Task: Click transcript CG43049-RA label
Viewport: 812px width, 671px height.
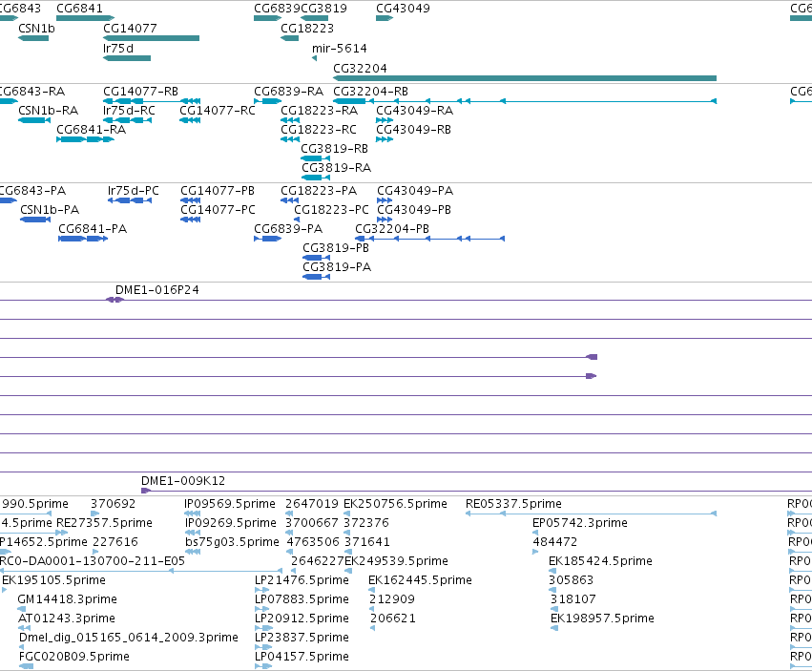Action: [x=414, y=111]
